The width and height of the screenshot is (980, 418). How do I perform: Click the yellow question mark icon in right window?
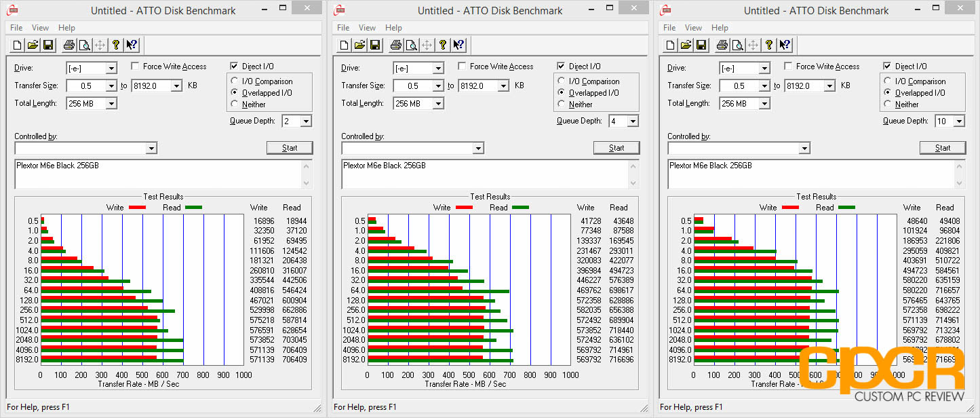tap(769, 45)
